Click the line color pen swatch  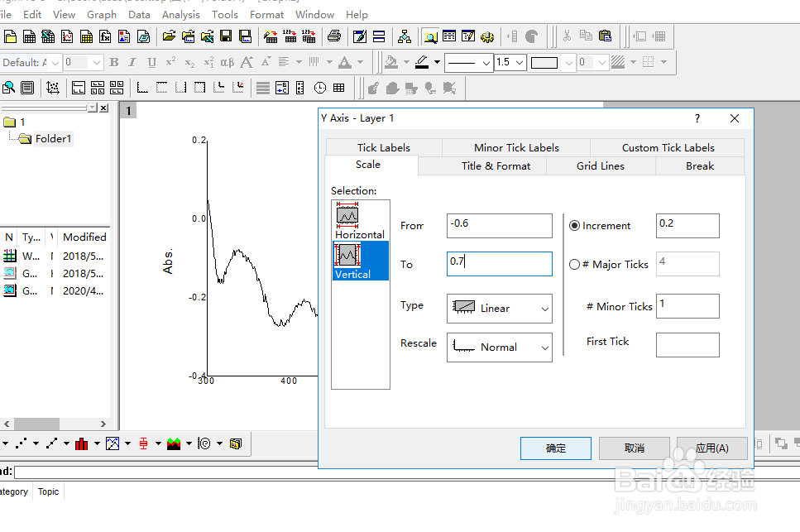pos(421,62)
